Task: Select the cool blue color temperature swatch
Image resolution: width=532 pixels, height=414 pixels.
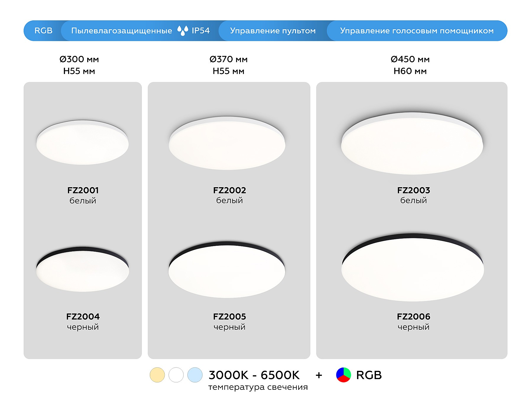Action: point(195,375)
